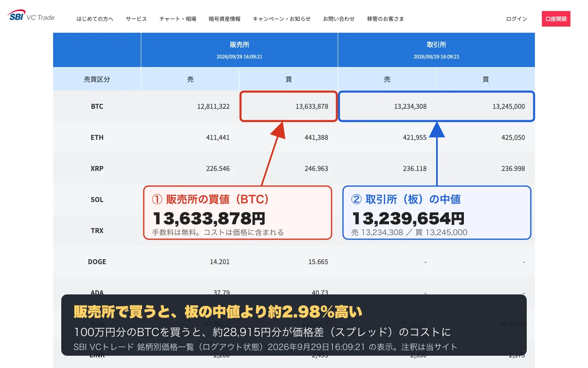Select the SOL row label
This screenshot has width=588, height=368.
click(97, 200)
